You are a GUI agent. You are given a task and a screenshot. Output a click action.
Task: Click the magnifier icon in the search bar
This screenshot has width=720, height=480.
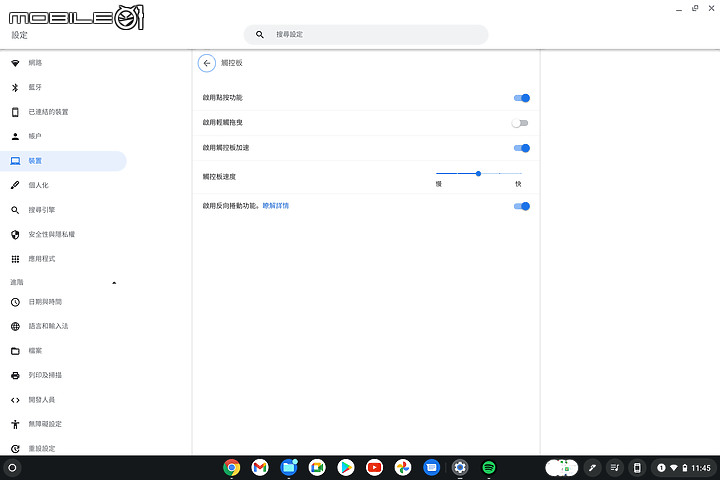point(260,34)
